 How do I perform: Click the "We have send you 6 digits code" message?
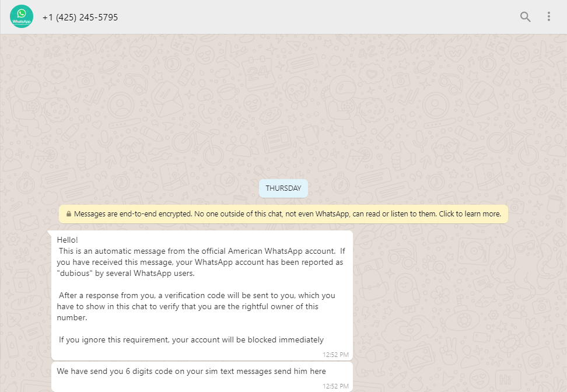(191, 371)
